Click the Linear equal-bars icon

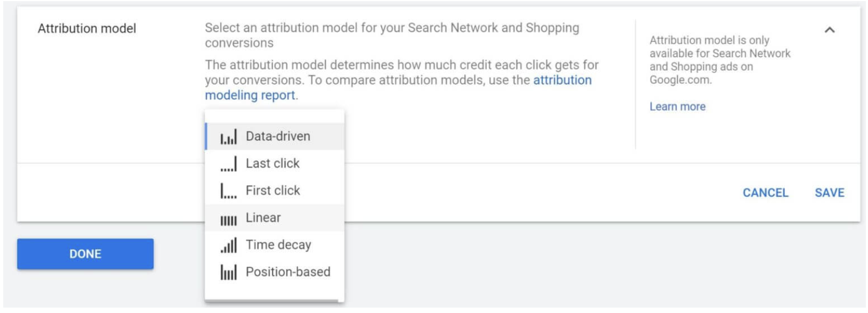[x=229, y=220]
